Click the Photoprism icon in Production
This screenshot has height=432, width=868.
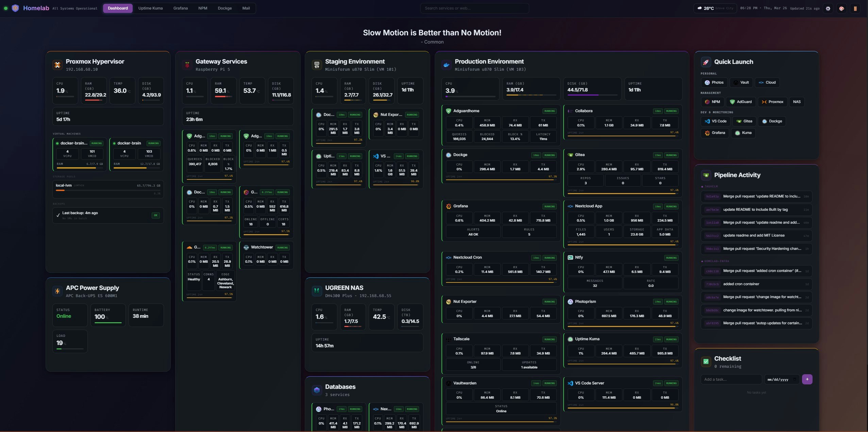pyautogui.click(x=570, y=301)
